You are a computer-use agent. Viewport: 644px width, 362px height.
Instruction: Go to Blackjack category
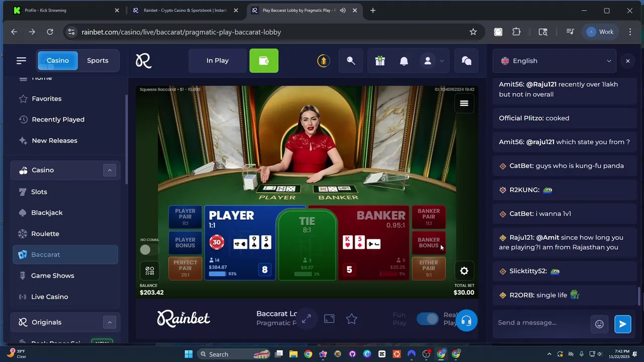pos(65,213)
